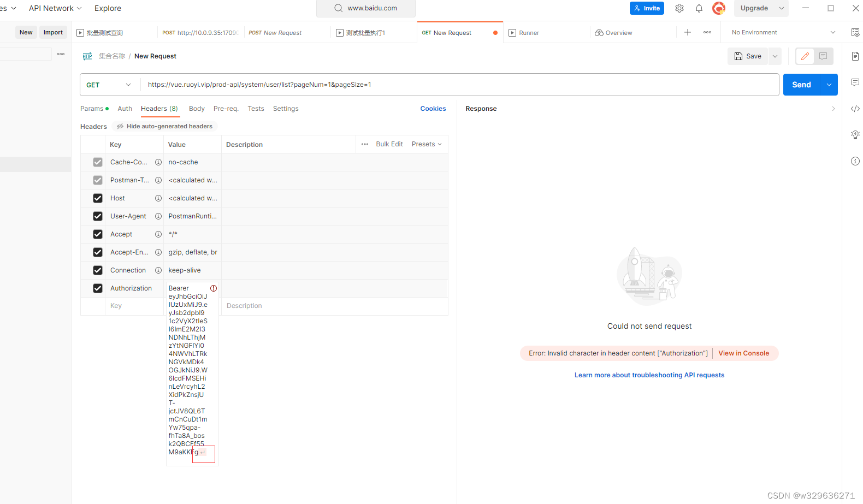863x504 pixels.
Task: Uncheck the Host header checkbox
Action: 98,198
